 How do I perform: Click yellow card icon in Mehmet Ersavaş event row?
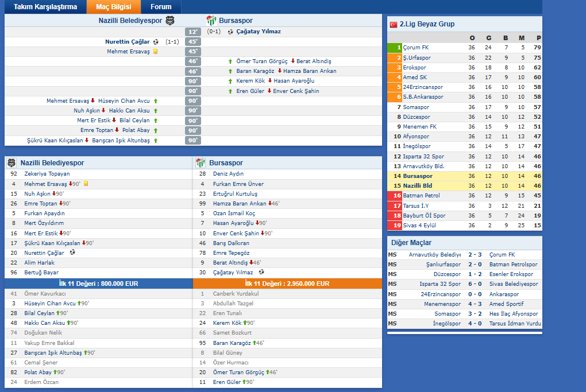(x=155, y=52)
